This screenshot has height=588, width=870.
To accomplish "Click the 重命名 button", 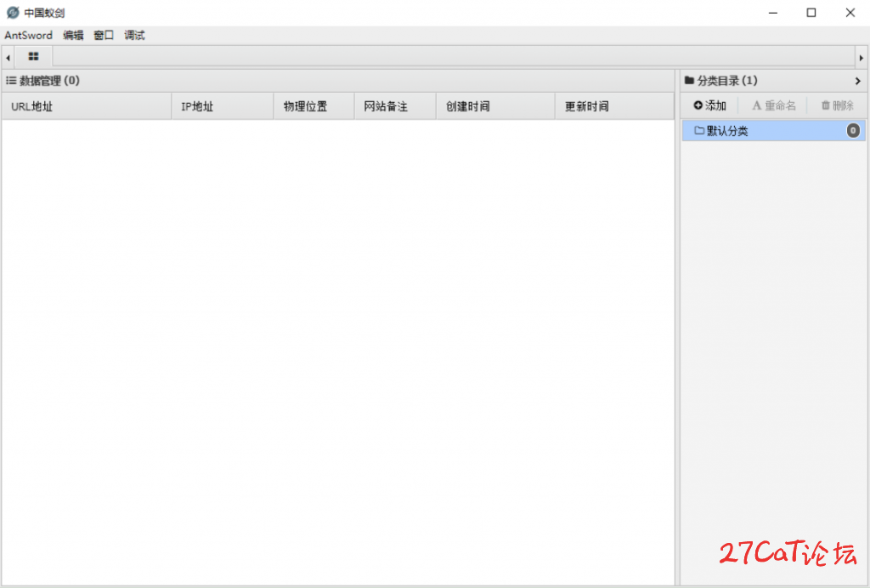I will point(773,105).
